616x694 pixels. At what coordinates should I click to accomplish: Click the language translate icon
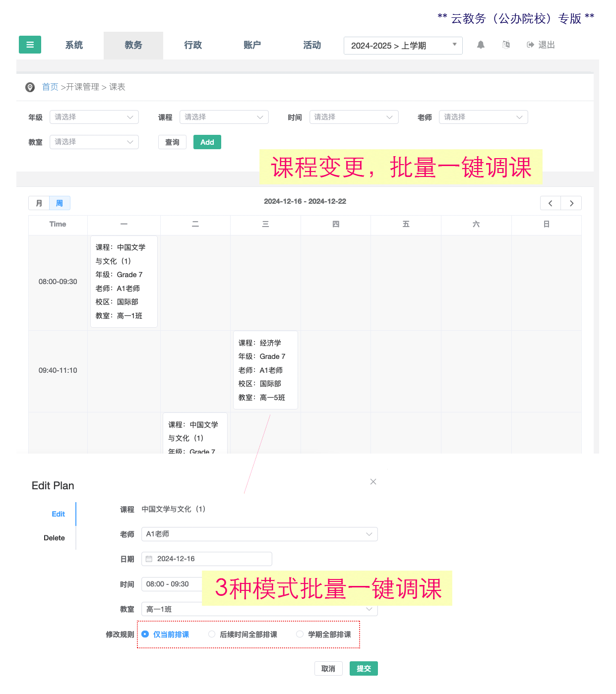point(506,45)
